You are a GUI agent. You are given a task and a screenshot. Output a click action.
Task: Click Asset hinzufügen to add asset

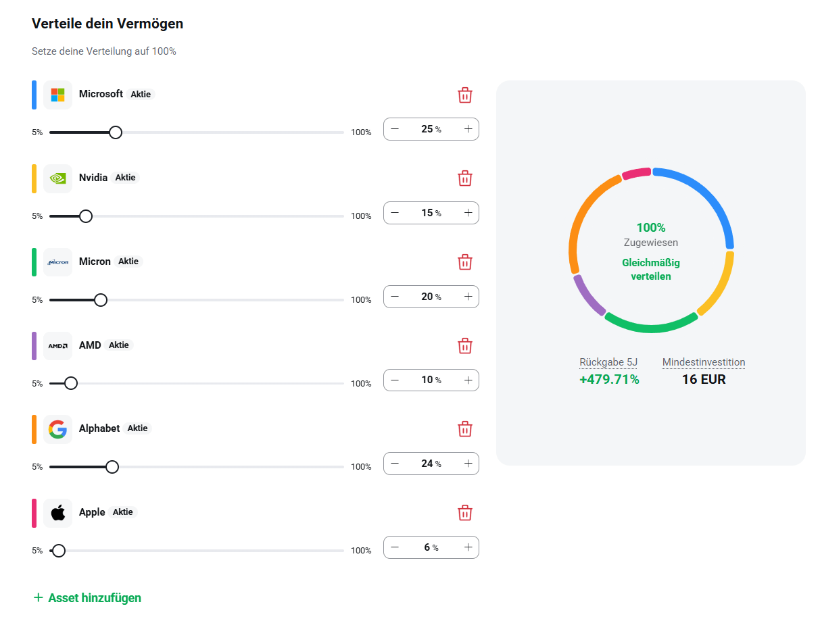click(x=87, y=597)
